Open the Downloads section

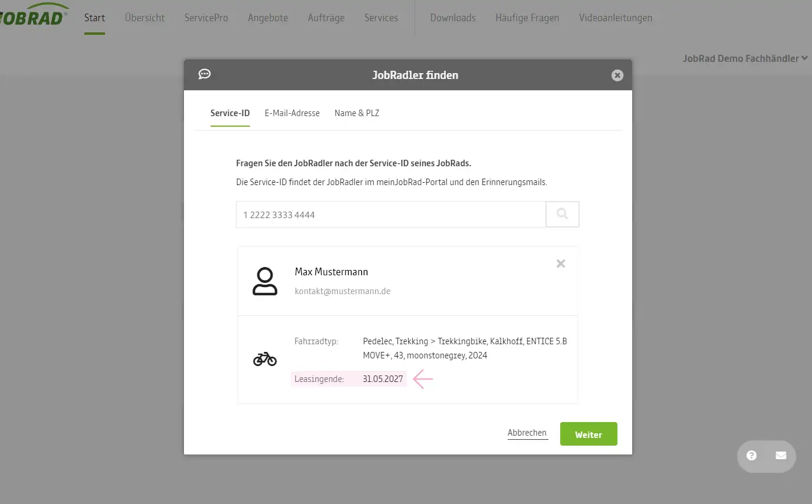[452, 18]
